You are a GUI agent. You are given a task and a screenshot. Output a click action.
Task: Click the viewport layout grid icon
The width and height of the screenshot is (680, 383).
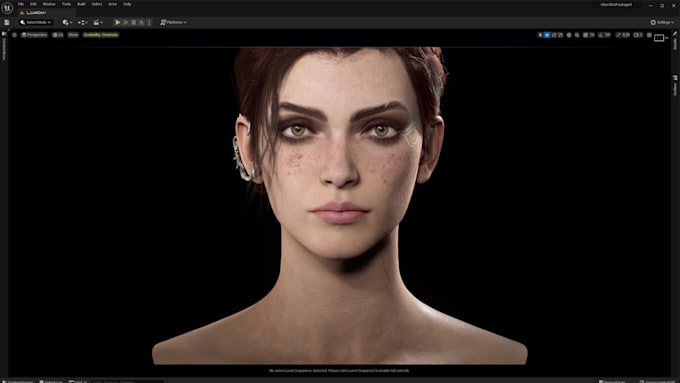point(649,35)
